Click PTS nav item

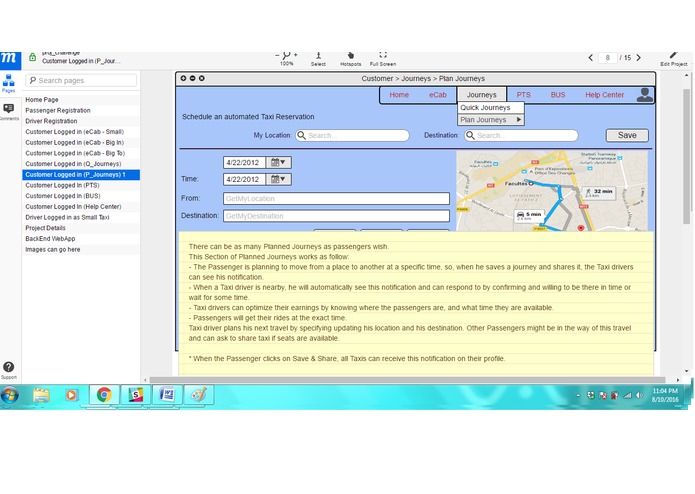pos(523,95)
